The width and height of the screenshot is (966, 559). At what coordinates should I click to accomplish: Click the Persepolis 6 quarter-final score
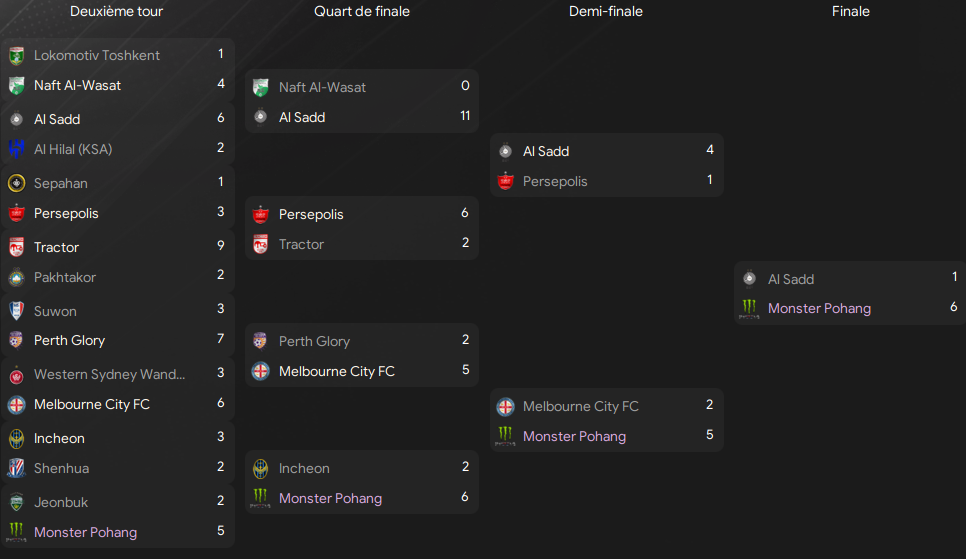click(465, 213)
